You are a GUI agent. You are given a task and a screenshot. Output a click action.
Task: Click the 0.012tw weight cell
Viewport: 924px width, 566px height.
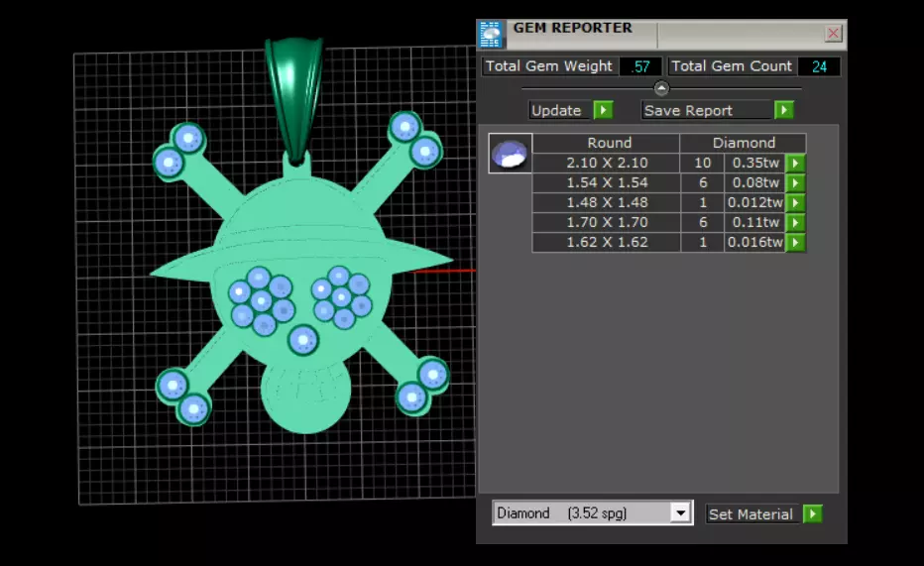pos(754,202)
